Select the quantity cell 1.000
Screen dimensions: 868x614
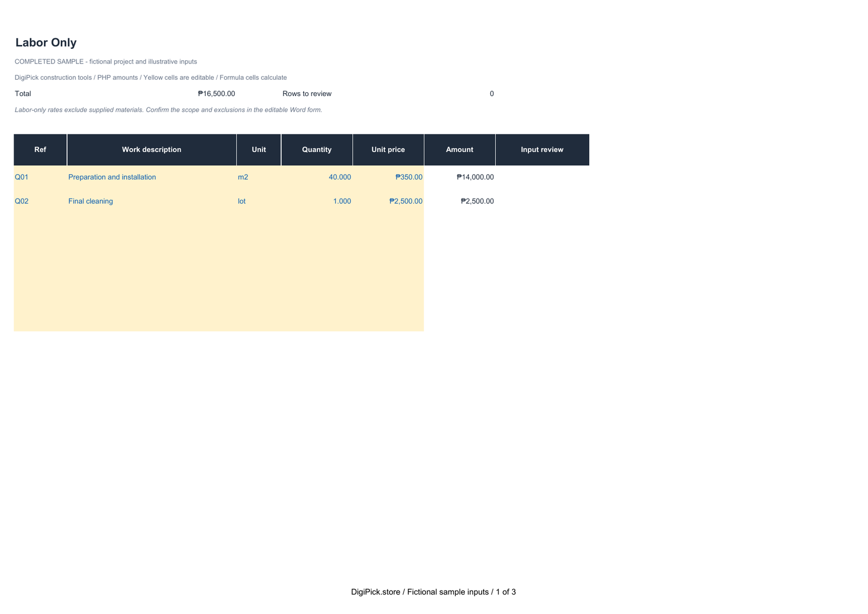(x=317, y=201)
